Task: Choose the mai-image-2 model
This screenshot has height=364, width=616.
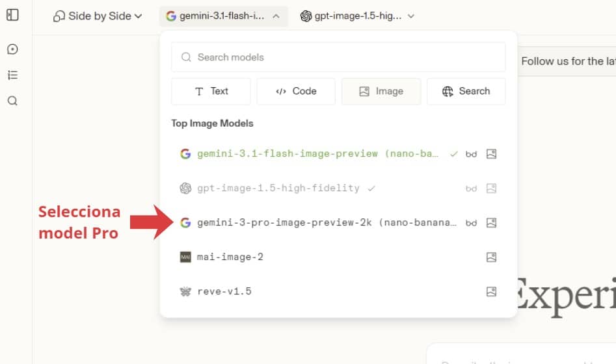Action: pyautogui.click(x=338, y=257)
